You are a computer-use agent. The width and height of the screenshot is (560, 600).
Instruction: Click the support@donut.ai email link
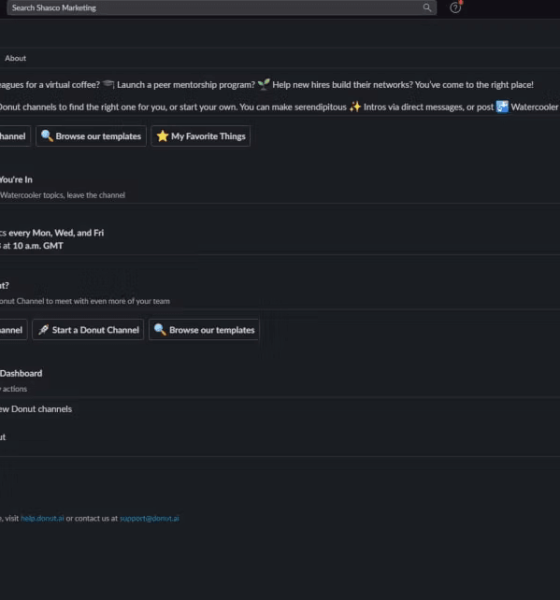(x=149, y=518)
